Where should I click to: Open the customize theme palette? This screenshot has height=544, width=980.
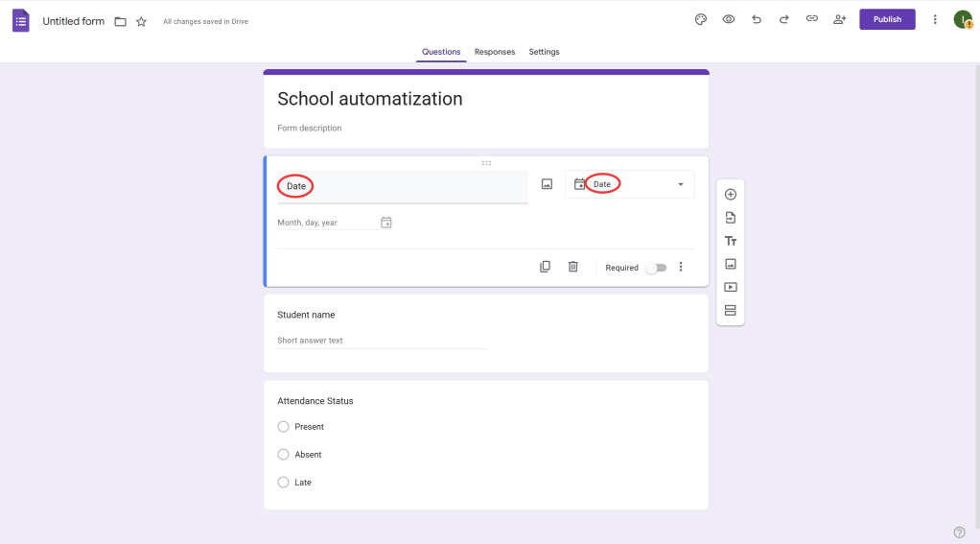coord(701,19)
